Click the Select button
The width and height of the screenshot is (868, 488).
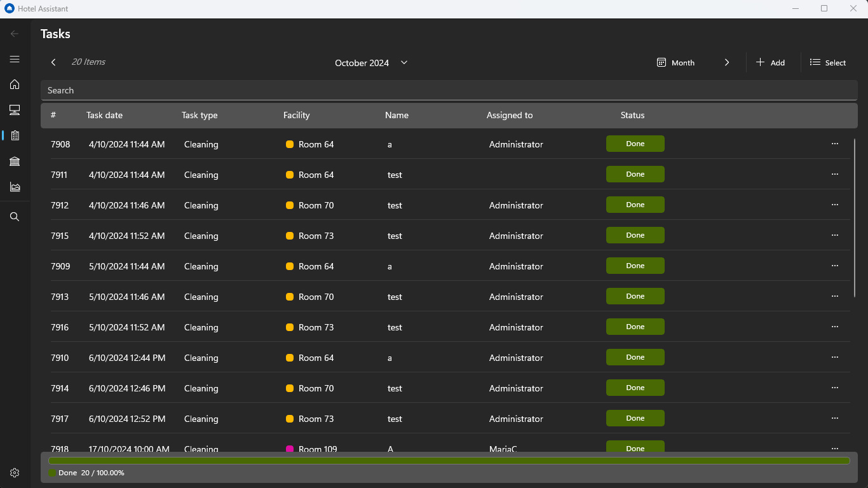click(828, 63)
